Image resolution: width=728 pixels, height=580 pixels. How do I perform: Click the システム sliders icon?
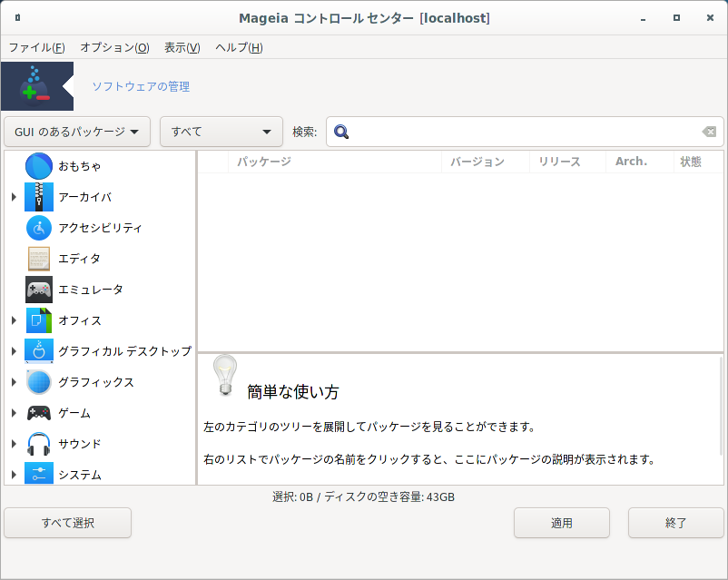[x=38, y=474]
